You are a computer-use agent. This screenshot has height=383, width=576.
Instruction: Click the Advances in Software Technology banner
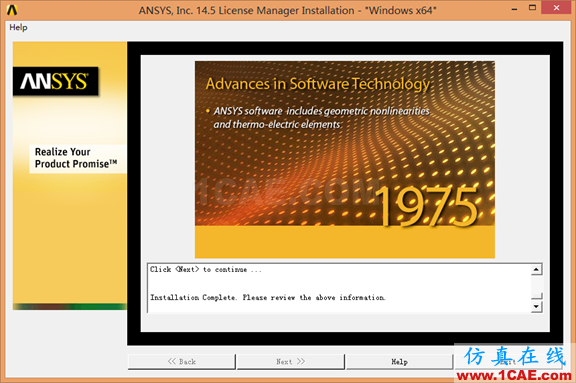point(345,159)
